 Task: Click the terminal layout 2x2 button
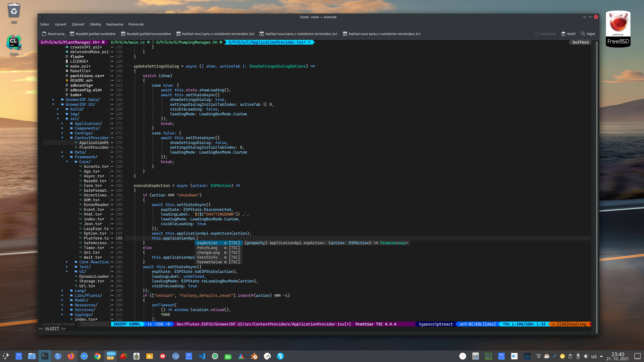click(x=215, y=34)
